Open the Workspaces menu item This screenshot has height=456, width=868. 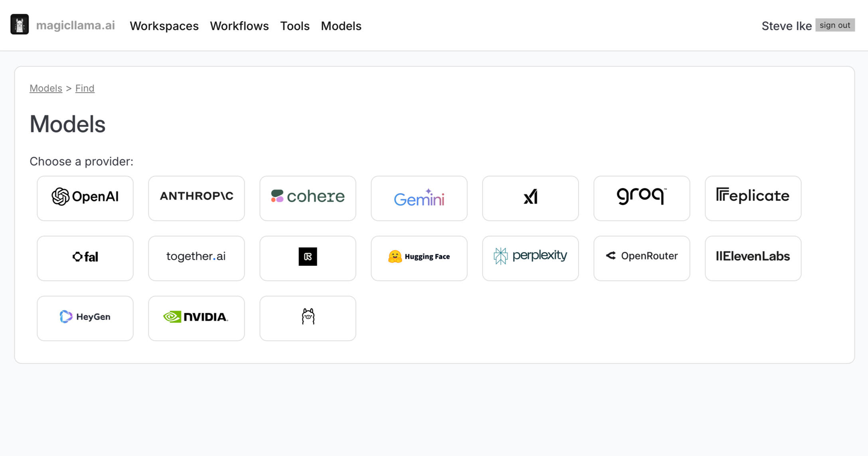[164, 26]
